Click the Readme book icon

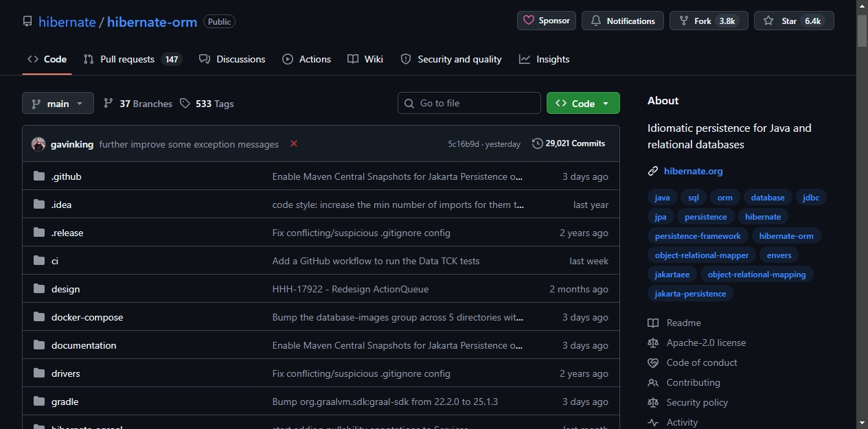[x=653, y=323]
